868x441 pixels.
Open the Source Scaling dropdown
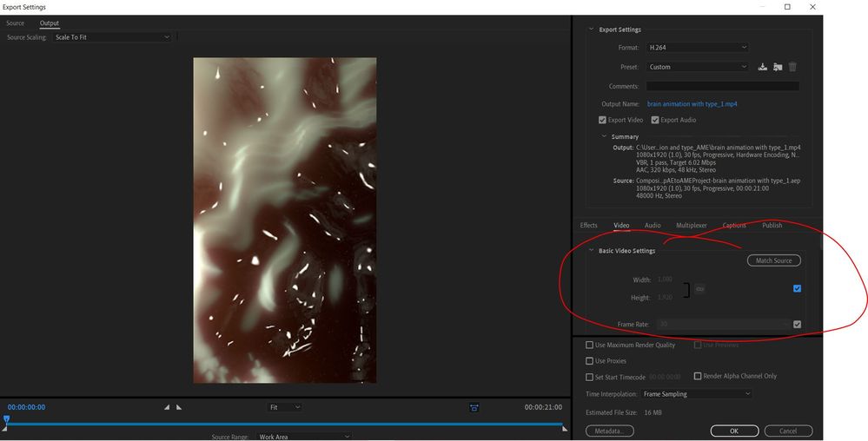point(112,37)
